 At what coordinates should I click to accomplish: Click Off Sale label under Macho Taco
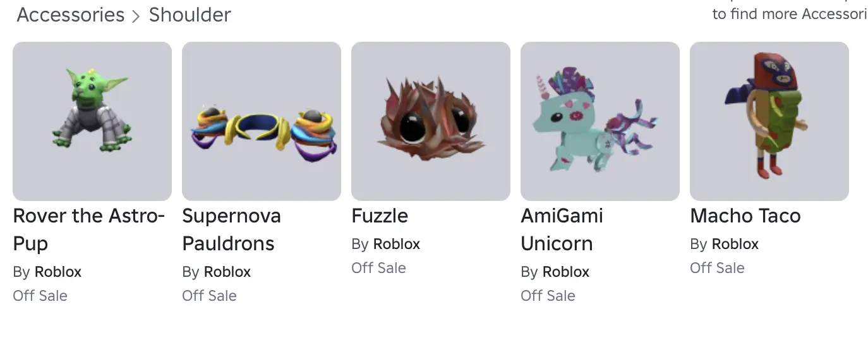click(x=717, y=268)
